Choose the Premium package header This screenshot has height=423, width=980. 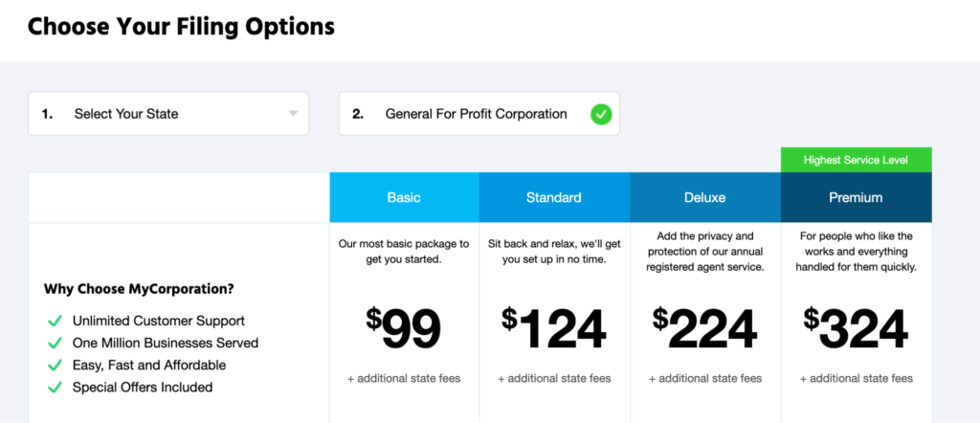pyautogui.click(x=857, y=197)
